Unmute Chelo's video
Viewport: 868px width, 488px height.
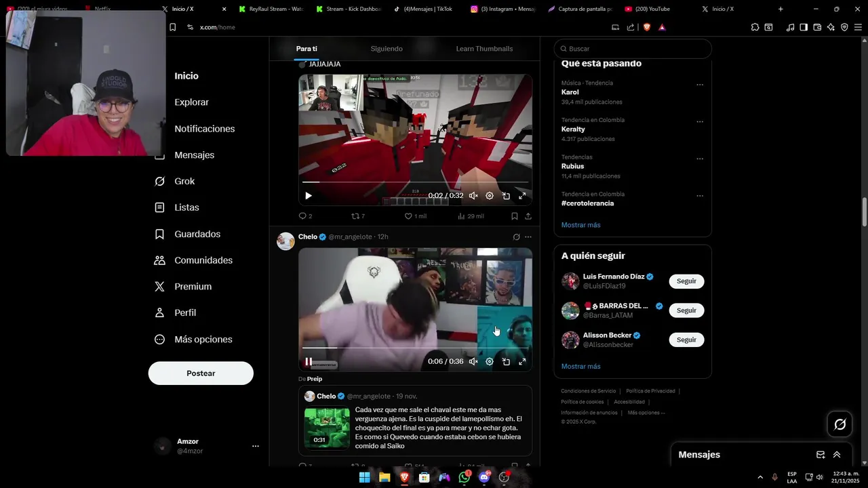pyautogui.click(x=473, y=362)
